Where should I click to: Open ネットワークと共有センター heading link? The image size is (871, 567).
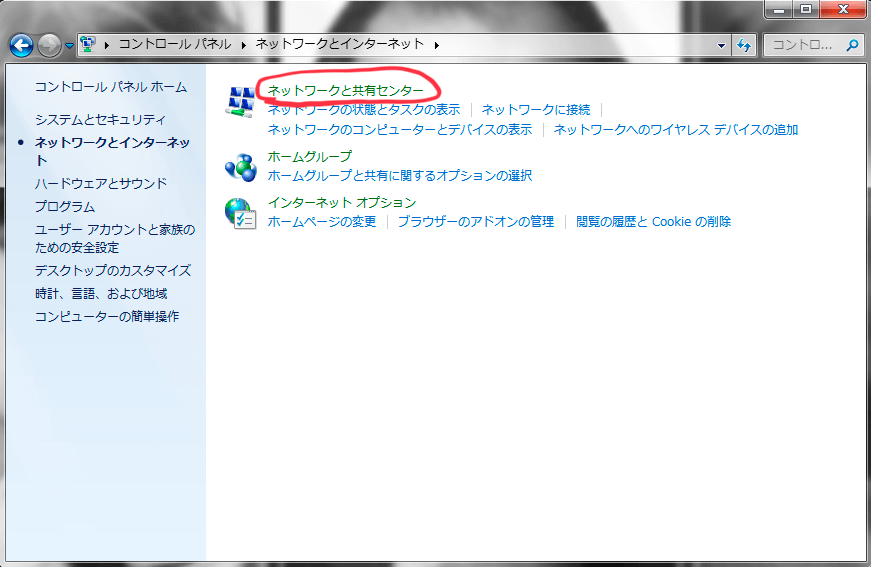pos(346,91)
